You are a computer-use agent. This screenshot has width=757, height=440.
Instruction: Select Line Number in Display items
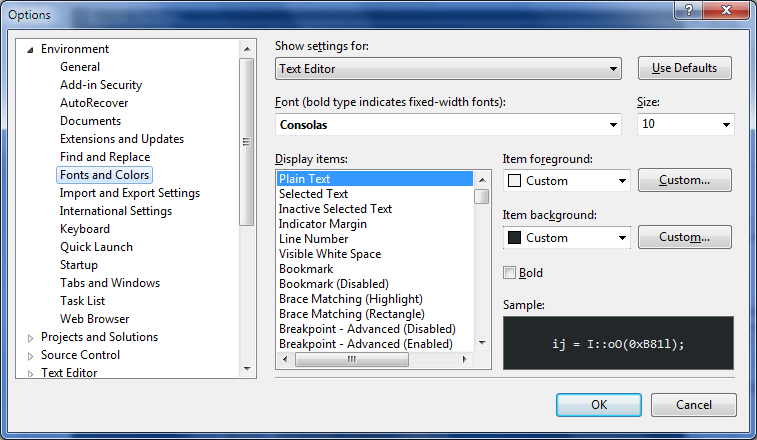click(x=314, y=239)
